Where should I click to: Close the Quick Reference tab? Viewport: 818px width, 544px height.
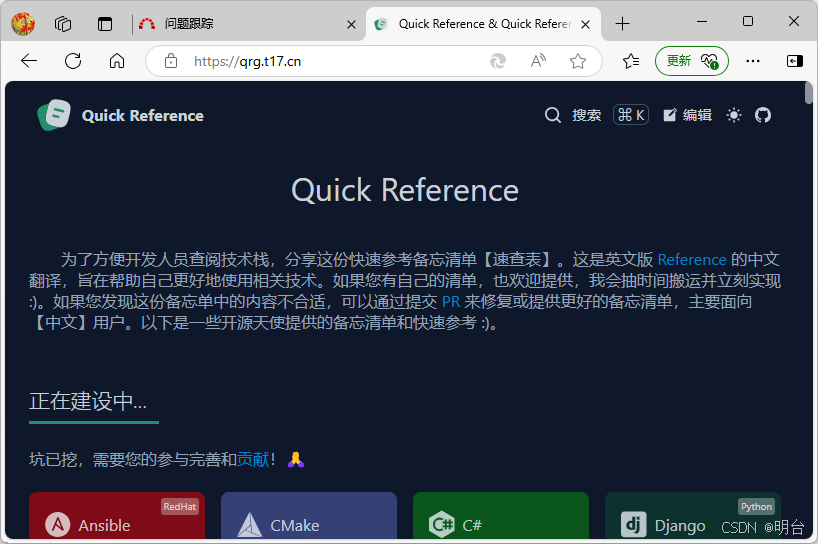(x=586, y=25)
